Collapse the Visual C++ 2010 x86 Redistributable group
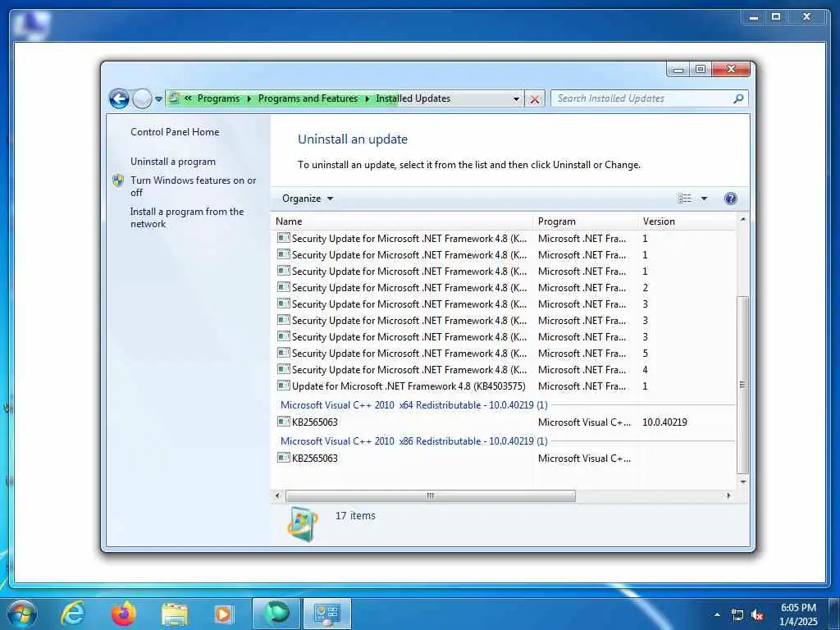 point(414,441)
